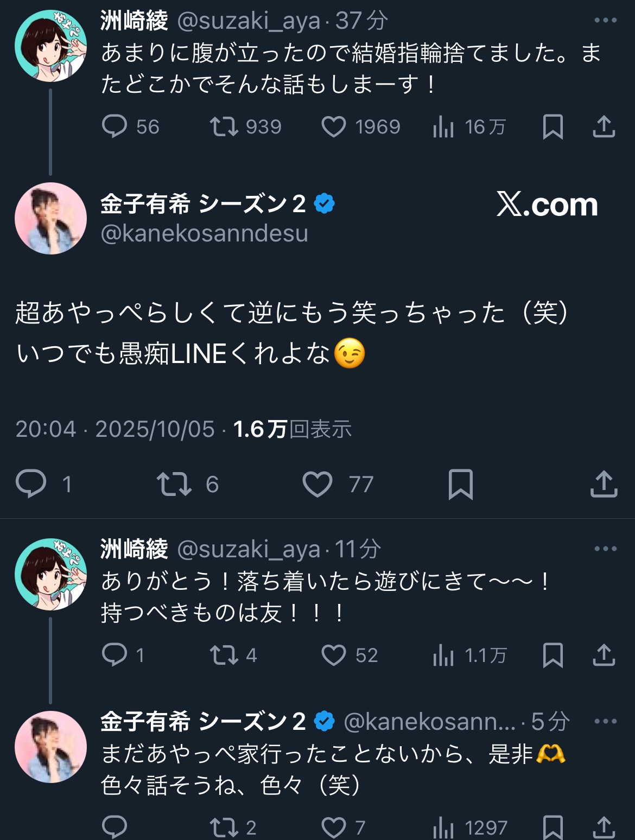The width and height of the screenshot is (635, 840).
Task: Open the @kanekosanndesu profile handle
Action: pos(205,233)
